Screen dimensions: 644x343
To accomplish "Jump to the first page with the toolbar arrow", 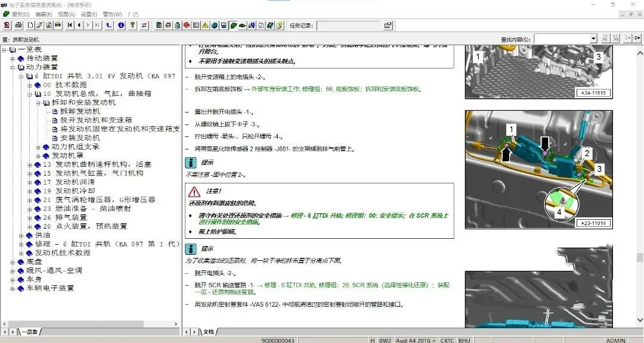I will pyautogui.click(x=70, y=26).
